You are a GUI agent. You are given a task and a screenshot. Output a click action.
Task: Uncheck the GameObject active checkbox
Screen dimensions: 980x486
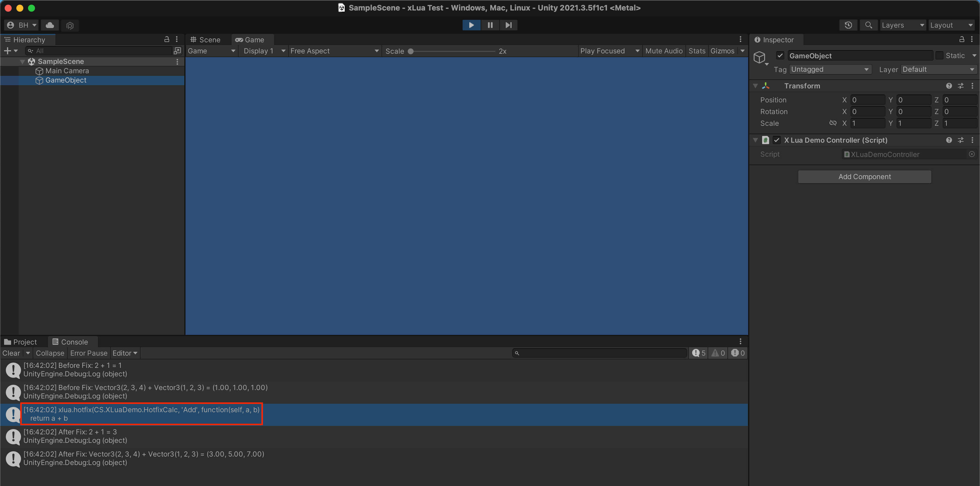click(x=780, y=55)
